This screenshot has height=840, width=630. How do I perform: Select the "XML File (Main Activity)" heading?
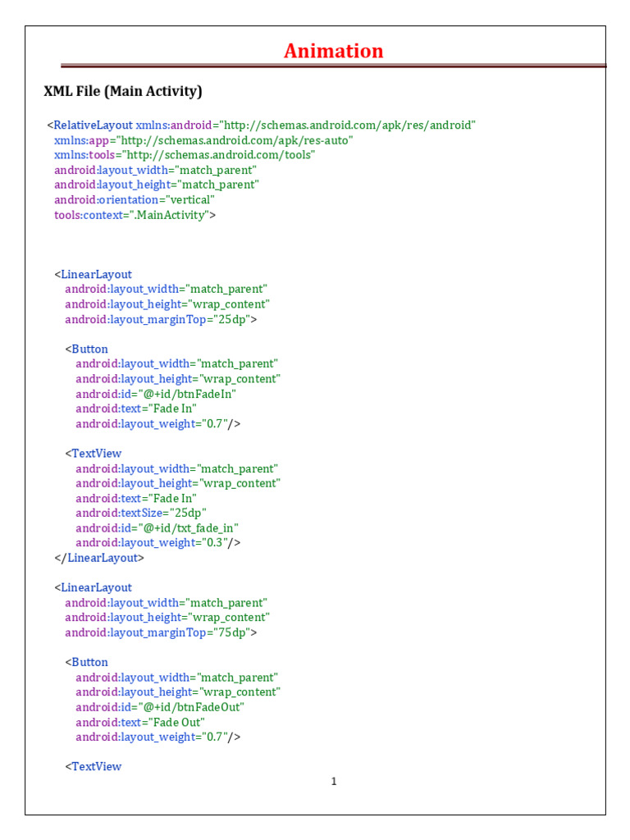(x=123, y=91)
